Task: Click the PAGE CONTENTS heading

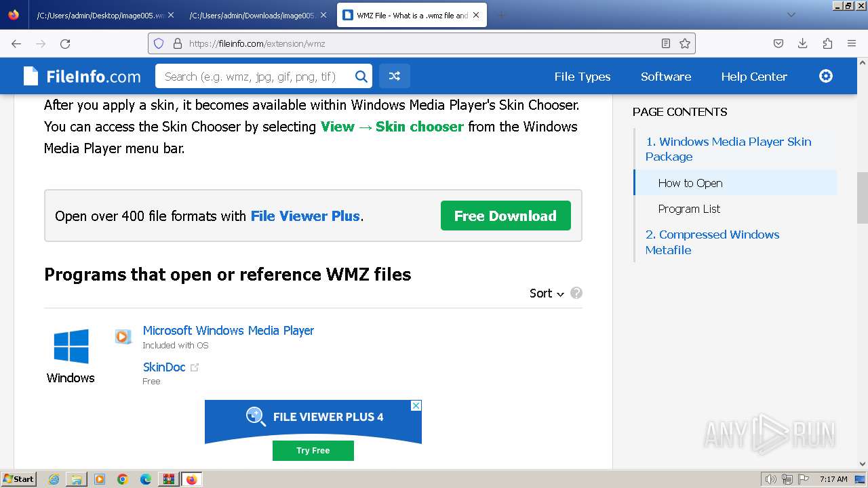Action: tap(679, 112)
